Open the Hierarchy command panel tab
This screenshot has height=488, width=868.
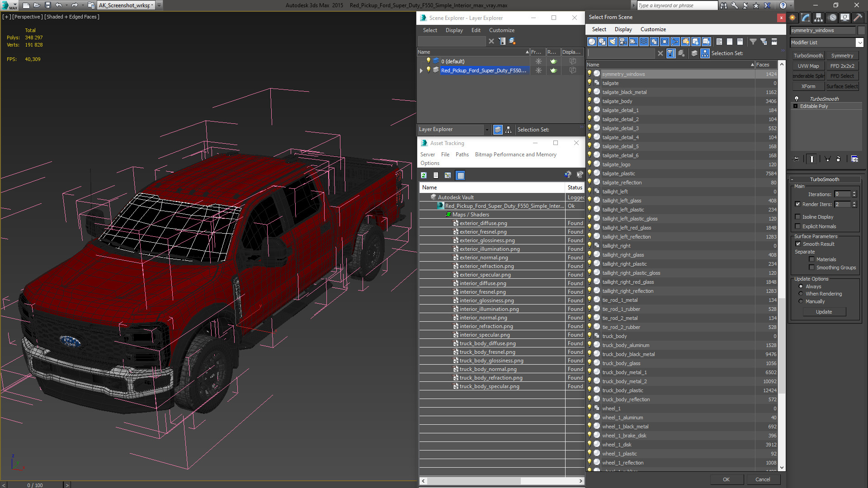(x=819, y=18)
